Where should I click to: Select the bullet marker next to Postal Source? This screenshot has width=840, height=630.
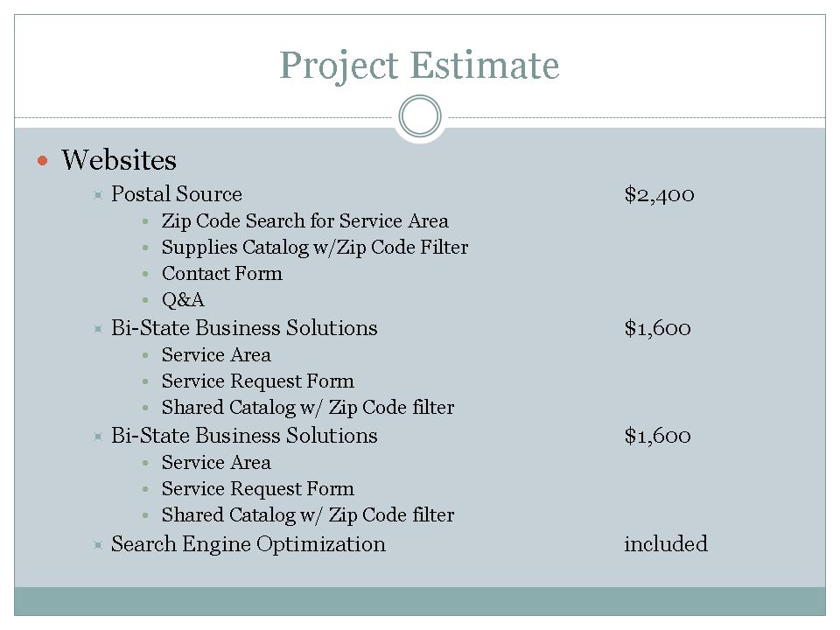click(98, 195)
